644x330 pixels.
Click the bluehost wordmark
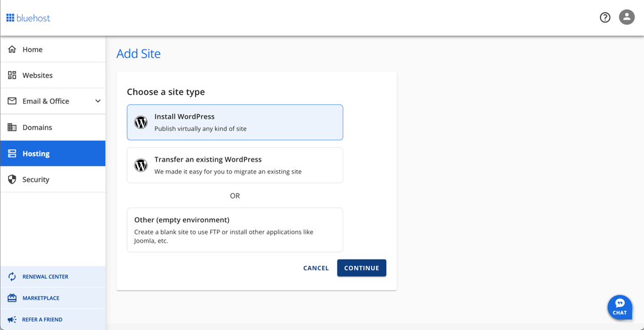pos(33,18)
